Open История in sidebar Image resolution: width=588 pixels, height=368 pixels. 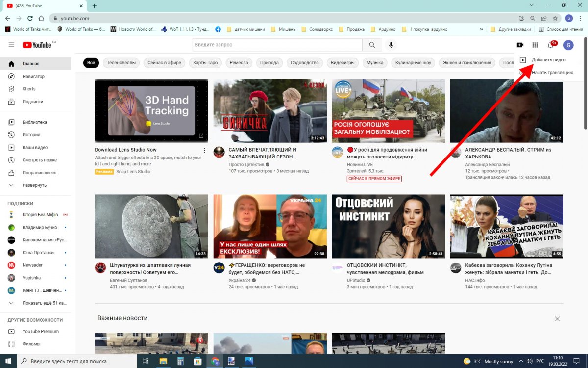pos(35,134)
